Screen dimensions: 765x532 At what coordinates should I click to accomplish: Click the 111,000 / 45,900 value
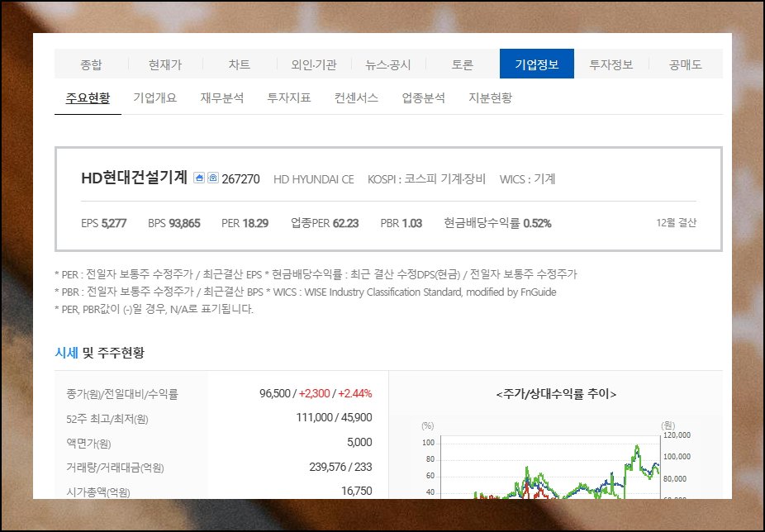click(x=335, y=418)
